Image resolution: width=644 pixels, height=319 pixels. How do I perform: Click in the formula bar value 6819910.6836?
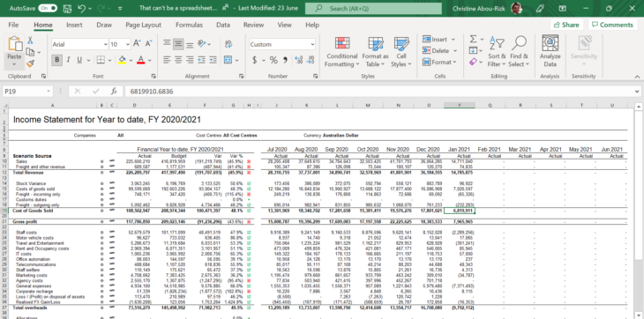coord(152,91)
